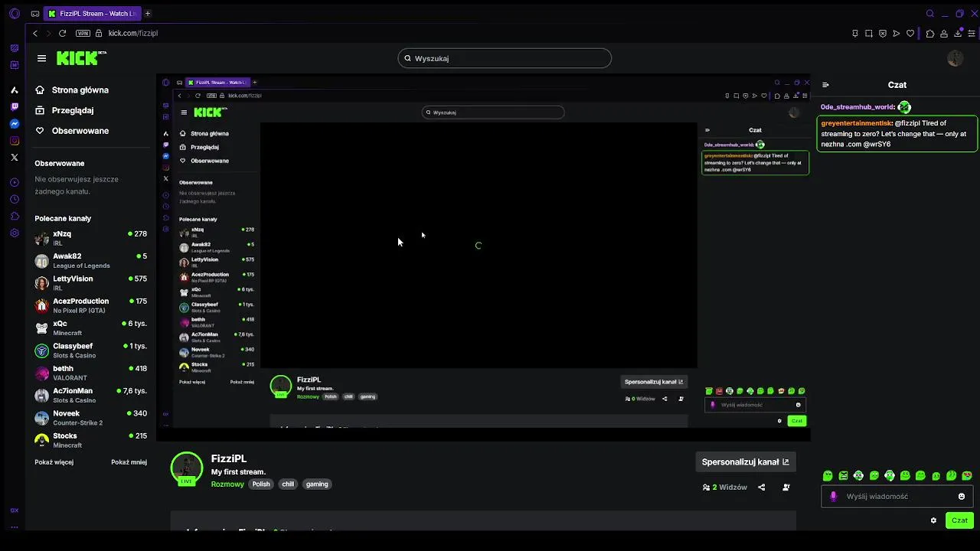Bookmark the page with the heart icon
Image resolution: width=980 pixels, height=551 pixels.
point(910,33)
